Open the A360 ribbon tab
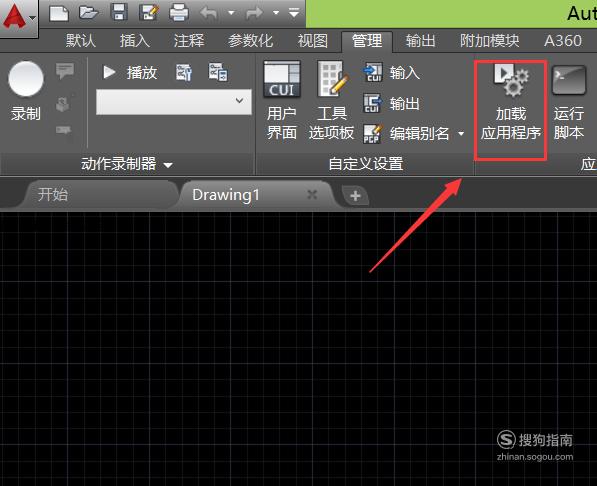The height and width of the screenshot is (486, 597). pos(563,41)
